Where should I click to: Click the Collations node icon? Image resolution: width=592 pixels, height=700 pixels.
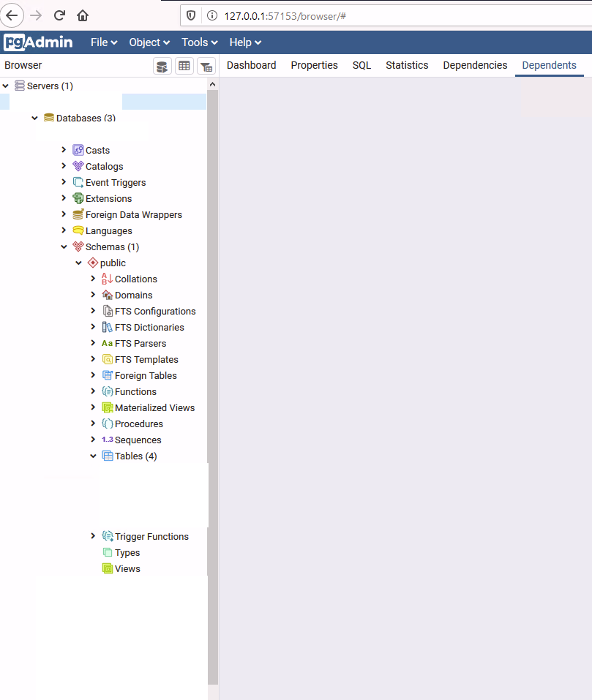(107, 279)
